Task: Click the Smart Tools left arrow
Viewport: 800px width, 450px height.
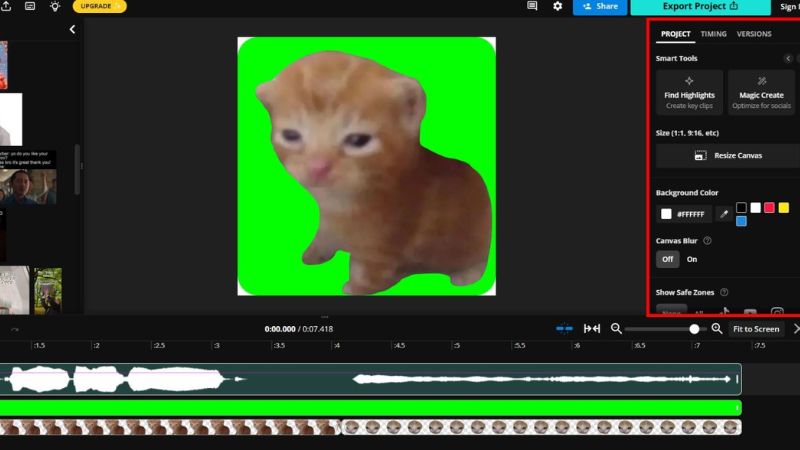Action: point(788,59)
